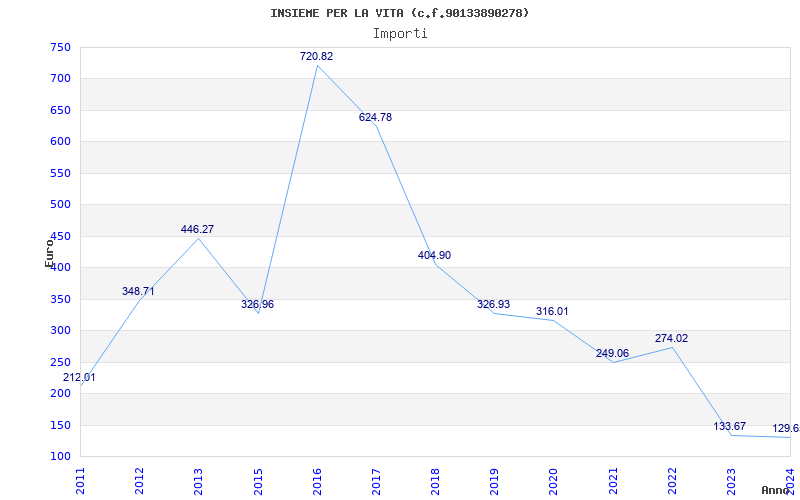Click the 316.01 data label
800x500 pixels.
pos(552,311)
